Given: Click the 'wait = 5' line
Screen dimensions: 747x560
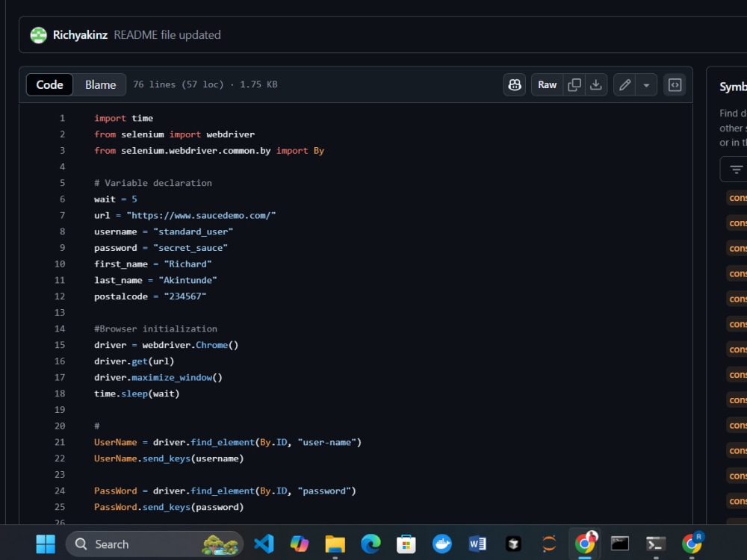Looking at the screenshot, I should pos(115,199).
